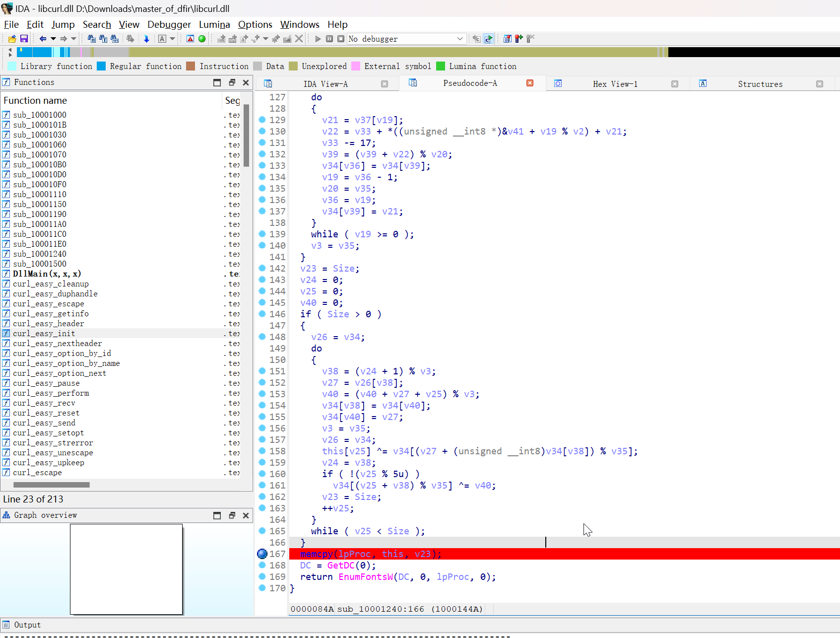Viewport: 840px width, 638px height.
Task: Open the Debugger menu
Action: [x=169, y=24]
